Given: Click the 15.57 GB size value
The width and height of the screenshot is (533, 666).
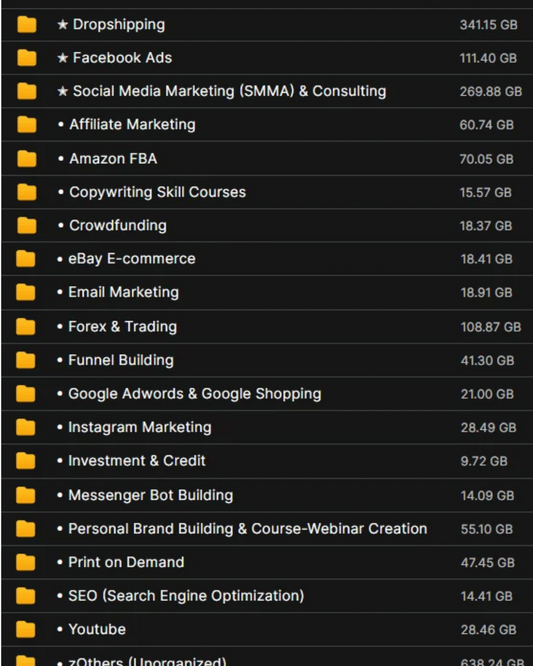Looking at the screenshot, I should click(486, 192).
